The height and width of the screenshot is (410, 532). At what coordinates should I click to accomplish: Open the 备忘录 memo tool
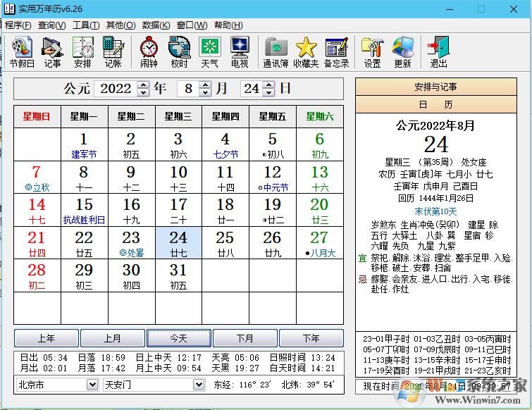(336, 52)
